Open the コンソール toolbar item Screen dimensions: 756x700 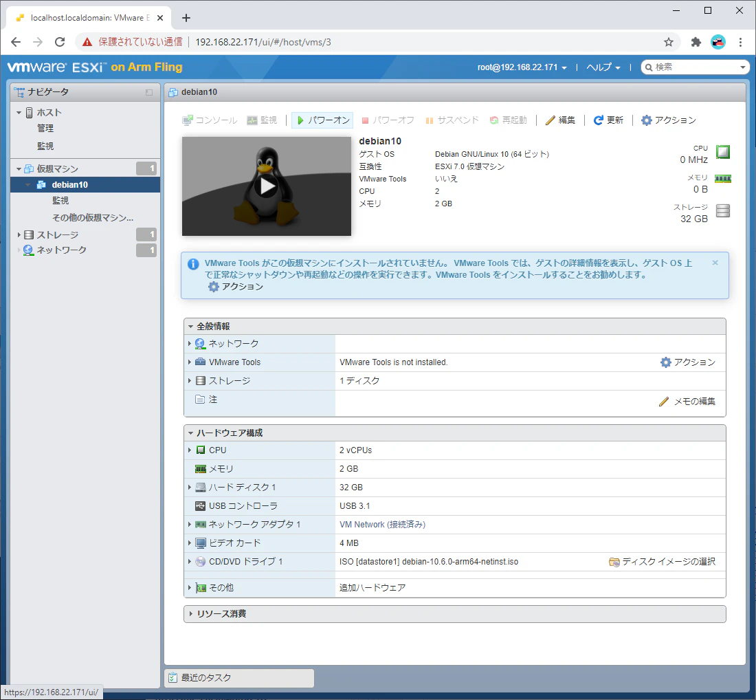click(x=210, y=120)
